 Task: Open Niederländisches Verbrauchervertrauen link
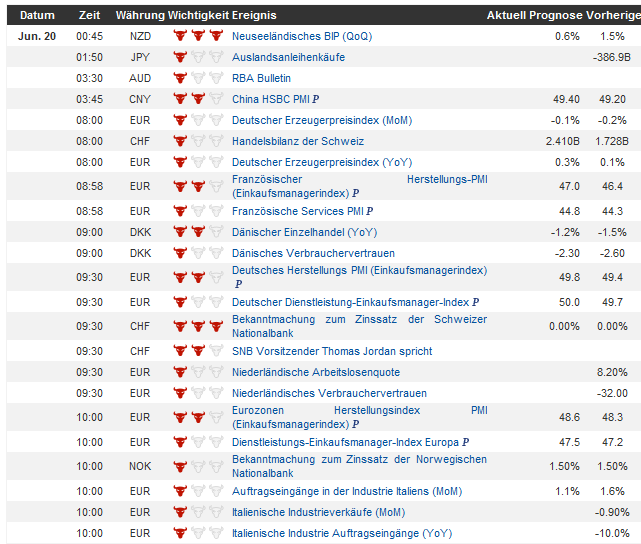[329, 393]
